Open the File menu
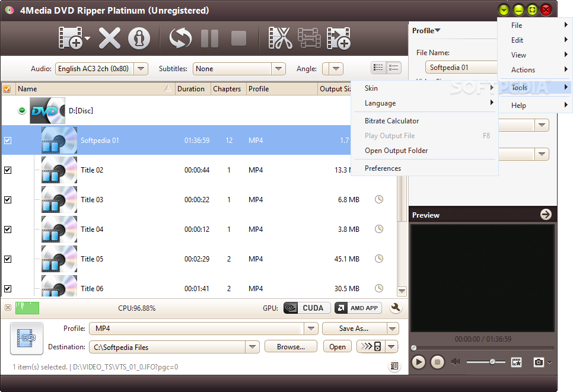This screenshot has width=573, height=392. point(535,26)
